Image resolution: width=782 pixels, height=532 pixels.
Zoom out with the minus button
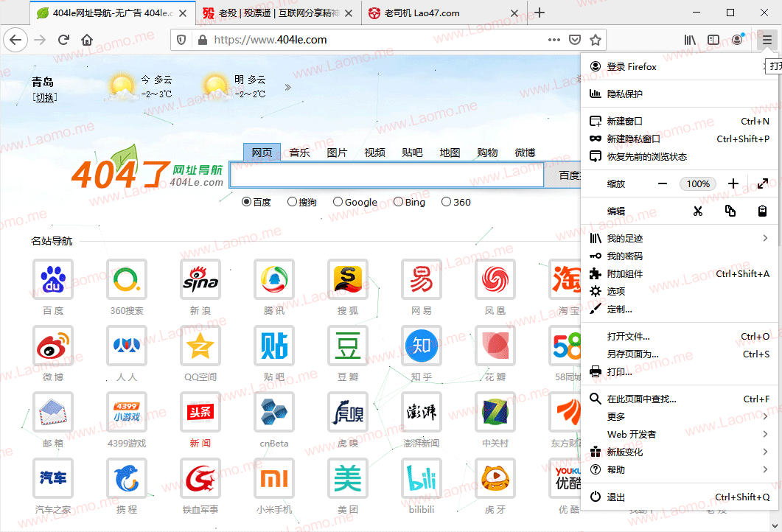[663, 183]
